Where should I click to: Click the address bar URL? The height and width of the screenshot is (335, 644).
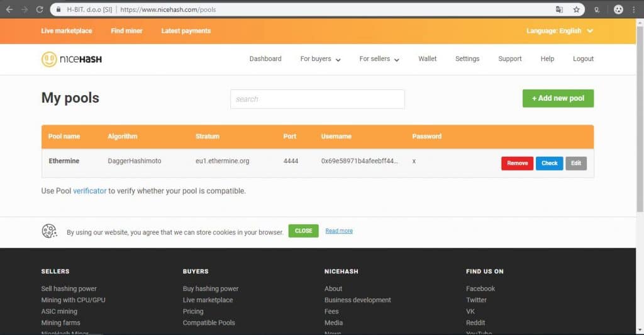pos(168,9)
